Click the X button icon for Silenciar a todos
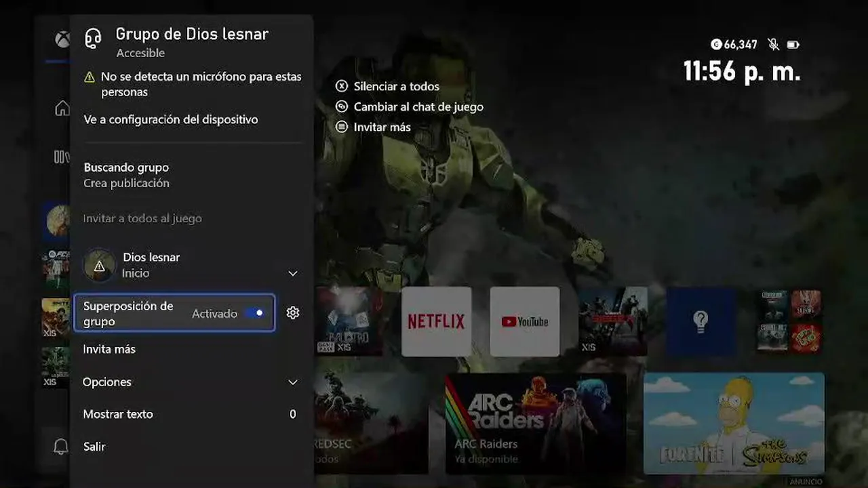868x488 pixels. [x=342, y=86]
